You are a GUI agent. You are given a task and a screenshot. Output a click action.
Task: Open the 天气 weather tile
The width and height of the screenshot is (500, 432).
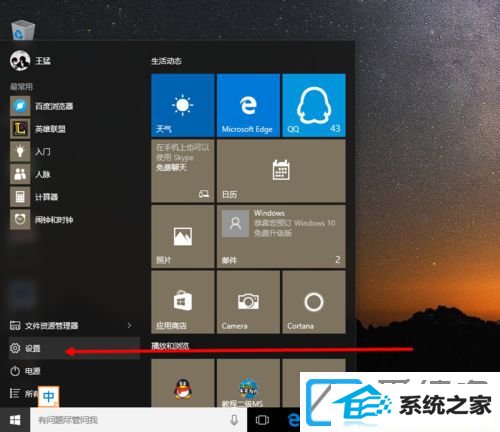(183, 105)
